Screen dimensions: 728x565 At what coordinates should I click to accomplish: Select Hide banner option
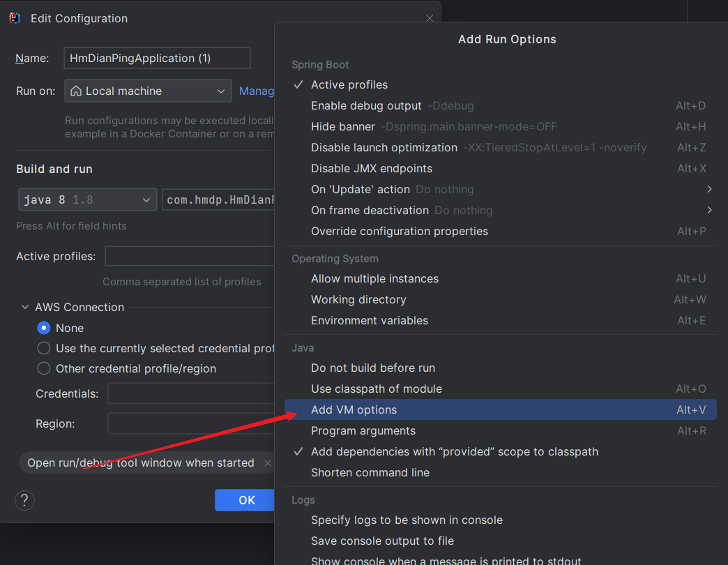[501, 127]
